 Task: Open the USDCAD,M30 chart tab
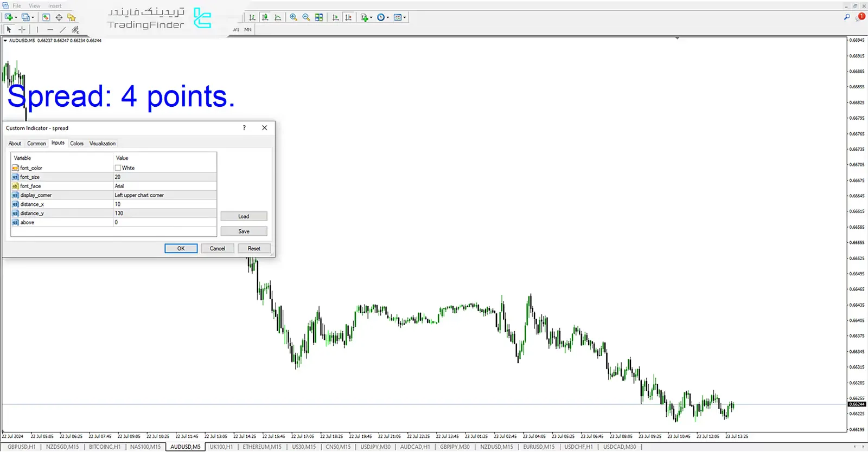tap(620, 447)
